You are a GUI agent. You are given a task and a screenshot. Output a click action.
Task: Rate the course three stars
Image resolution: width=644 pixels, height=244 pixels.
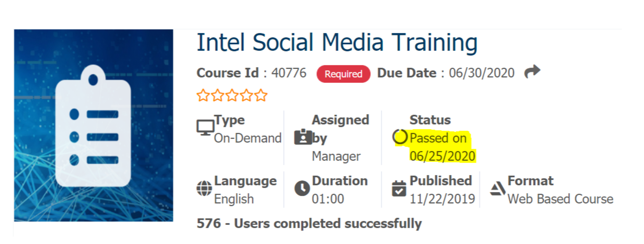[232, 95]
